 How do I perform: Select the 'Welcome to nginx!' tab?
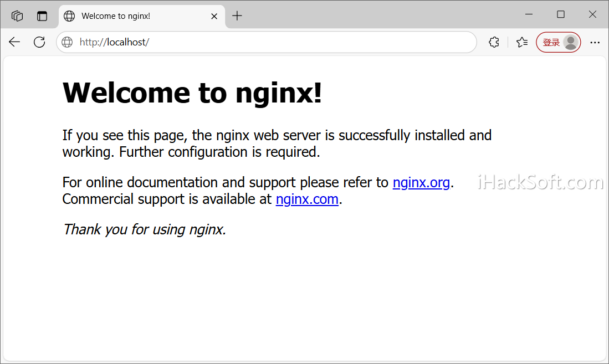pyautogui.click(x=142, y=16)
